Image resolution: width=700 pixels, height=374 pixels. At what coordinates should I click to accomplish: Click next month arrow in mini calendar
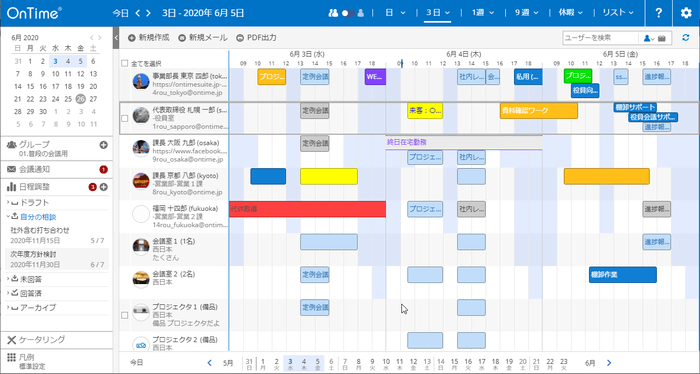100,38
